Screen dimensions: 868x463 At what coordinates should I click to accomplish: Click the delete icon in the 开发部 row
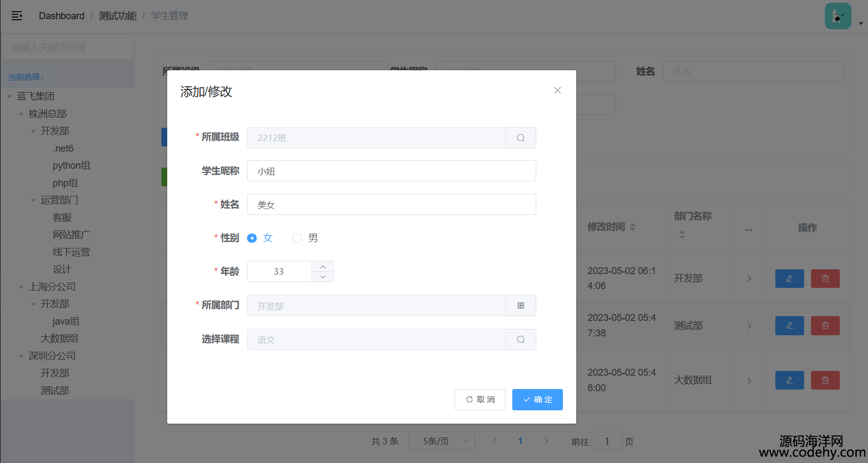[825, 278]
